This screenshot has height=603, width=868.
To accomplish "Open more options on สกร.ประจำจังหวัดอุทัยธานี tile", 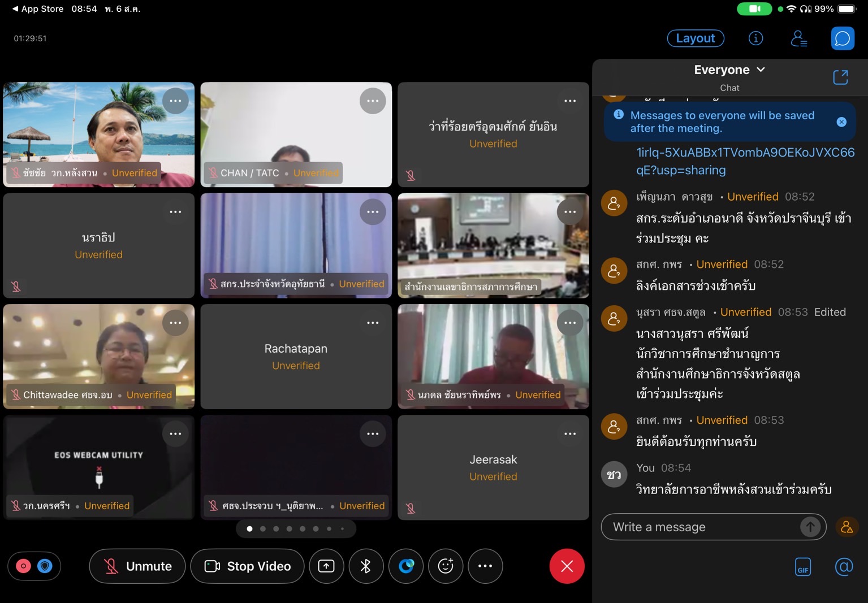I will 373,212.
